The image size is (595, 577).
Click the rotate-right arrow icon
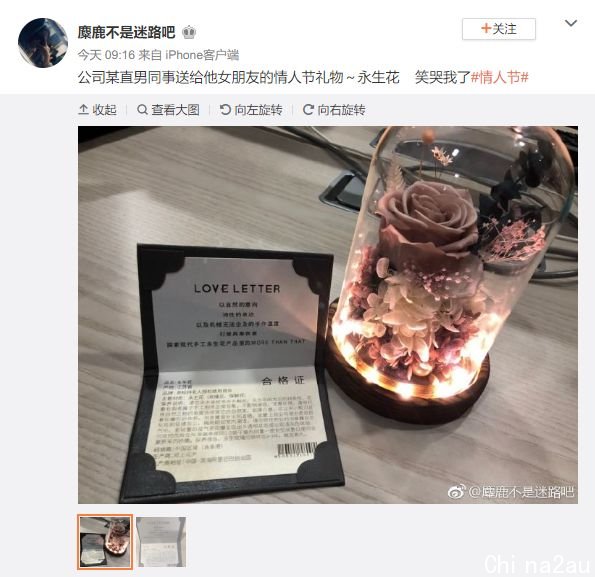click(308, 110)
